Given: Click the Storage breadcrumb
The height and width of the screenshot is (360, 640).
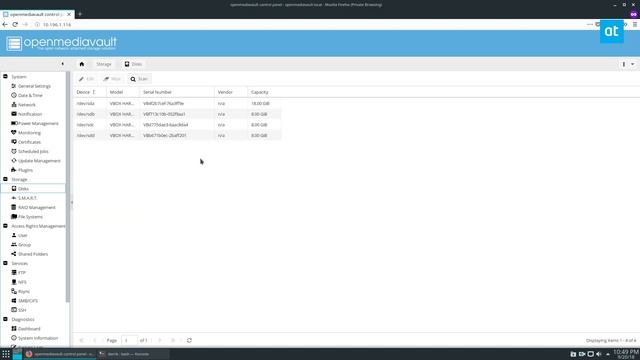Looking at the screenshot, I should click(x=104, y=64).
